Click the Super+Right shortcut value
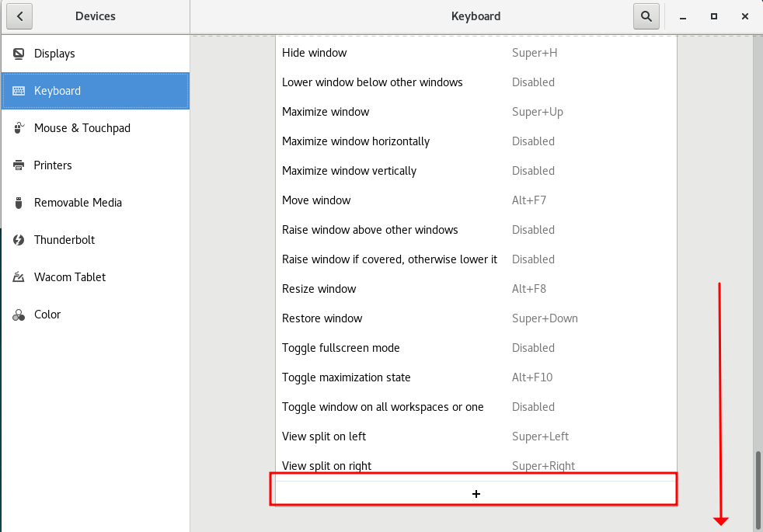The width and height of the screenshot is (763, 532). click(543, 466)
